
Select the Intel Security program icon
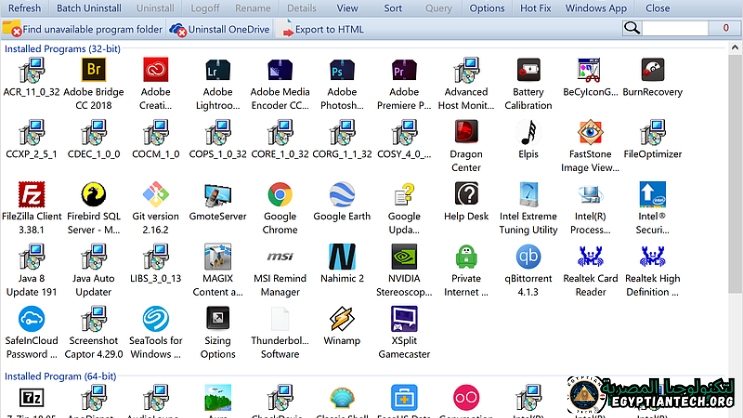[652, 194]
